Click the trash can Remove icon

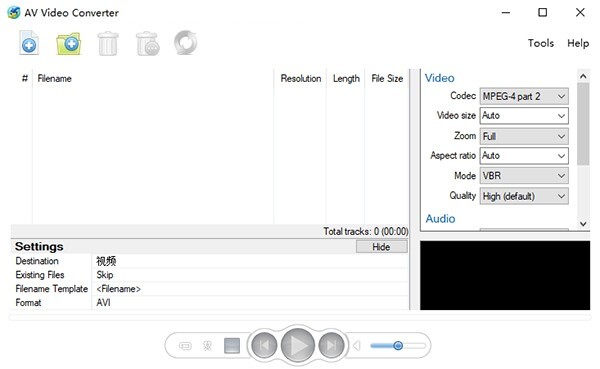(108, 44)
